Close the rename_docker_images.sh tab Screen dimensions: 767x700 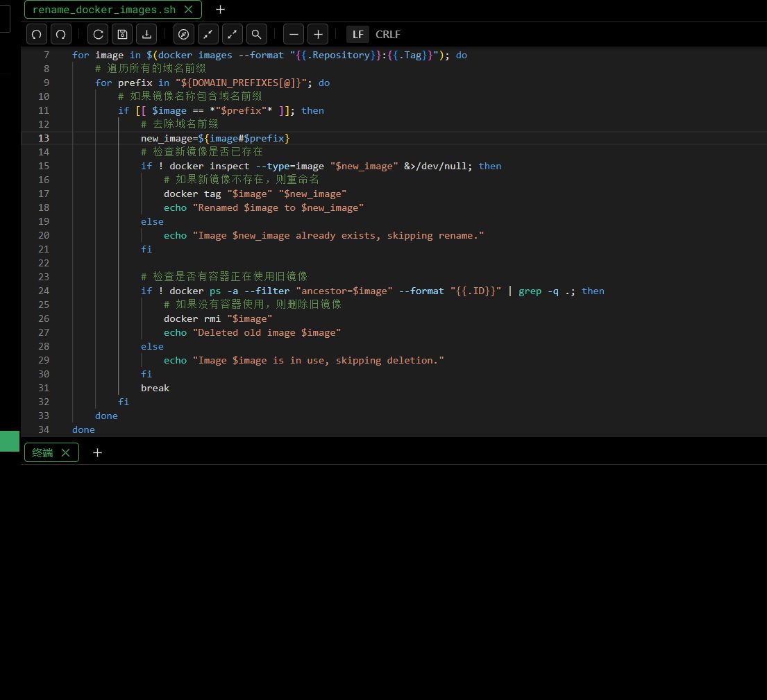[189, 10]
